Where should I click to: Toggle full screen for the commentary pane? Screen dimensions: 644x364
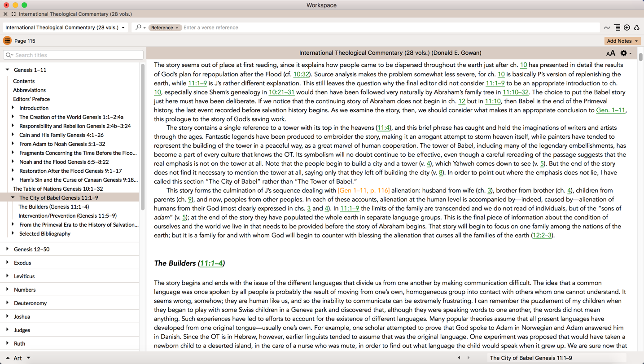[13, 14]
